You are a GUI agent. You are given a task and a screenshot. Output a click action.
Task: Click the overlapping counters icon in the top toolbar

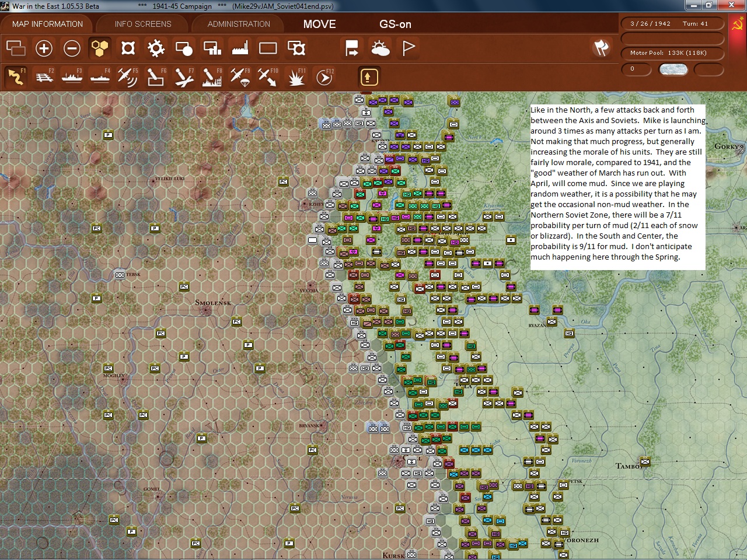[16, 48]
